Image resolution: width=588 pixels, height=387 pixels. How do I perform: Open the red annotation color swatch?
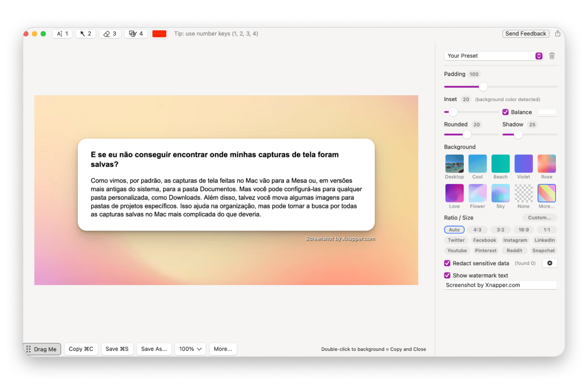[159, 34]
